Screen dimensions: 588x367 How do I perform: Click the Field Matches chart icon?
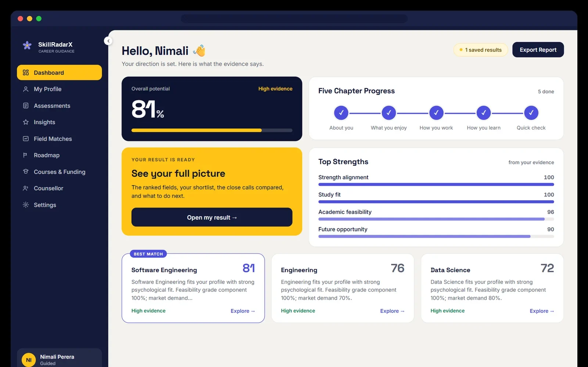click(26, 138)
